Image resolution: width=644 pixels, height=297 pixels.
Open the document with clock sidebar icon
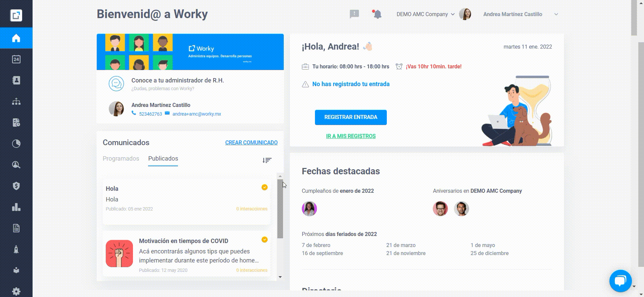[x=16, y=123]
